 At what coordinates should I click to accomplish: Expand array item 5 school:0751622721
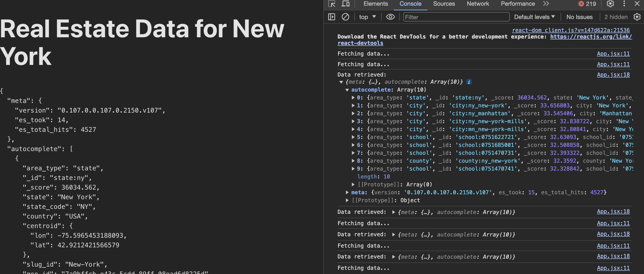(x=353, y=137)
